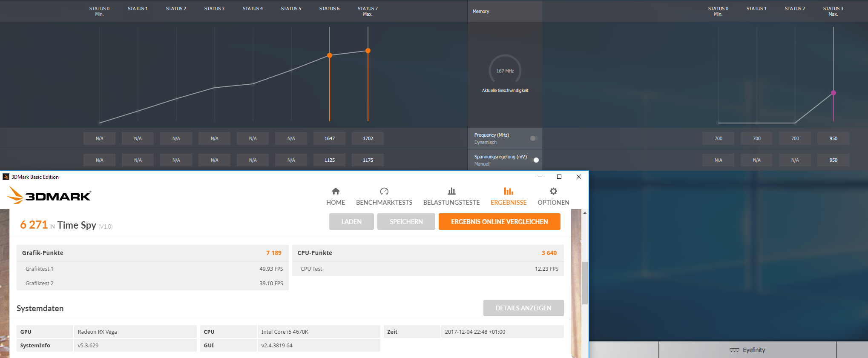This screenshot has width=868, height=358.
Task: Click Memory Status 3 voltage field 950
Action: (834, 160)
